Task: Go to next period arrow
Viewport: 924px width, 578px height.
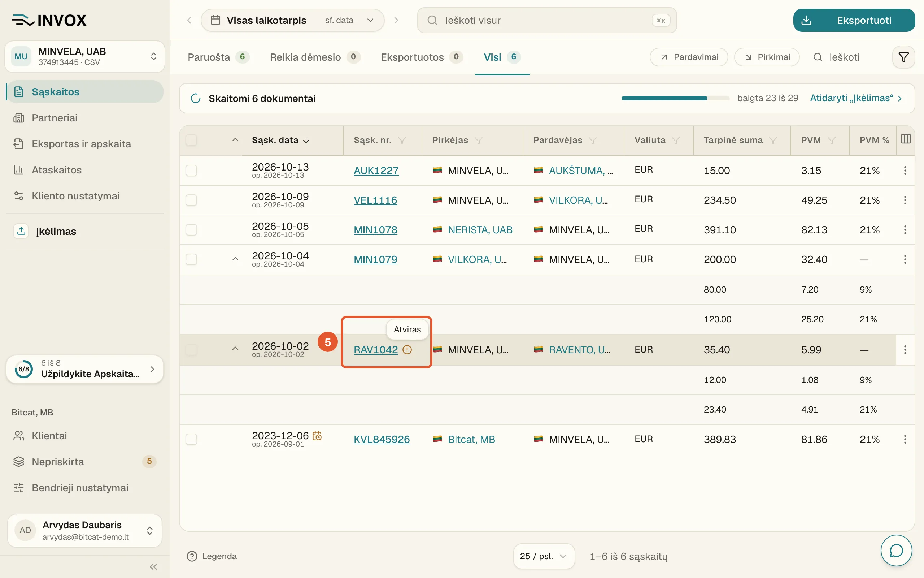Action: [396, 20]
